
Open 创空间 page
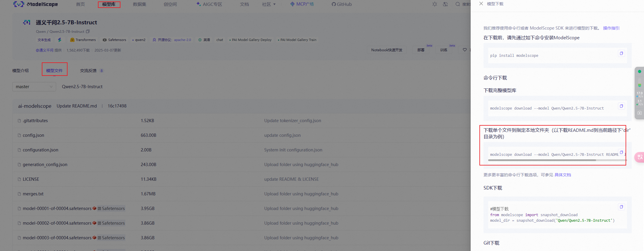pos(170,4)
